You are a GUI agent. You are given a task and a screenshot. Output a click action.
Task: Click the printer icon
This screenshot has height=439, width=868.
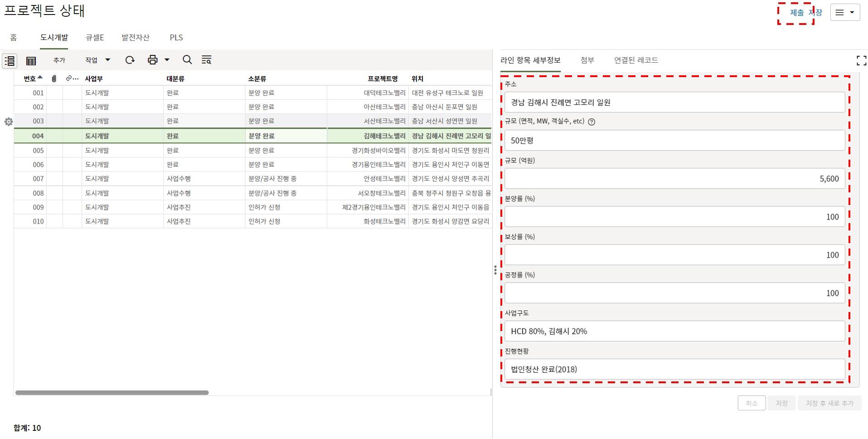coord(153,60)
